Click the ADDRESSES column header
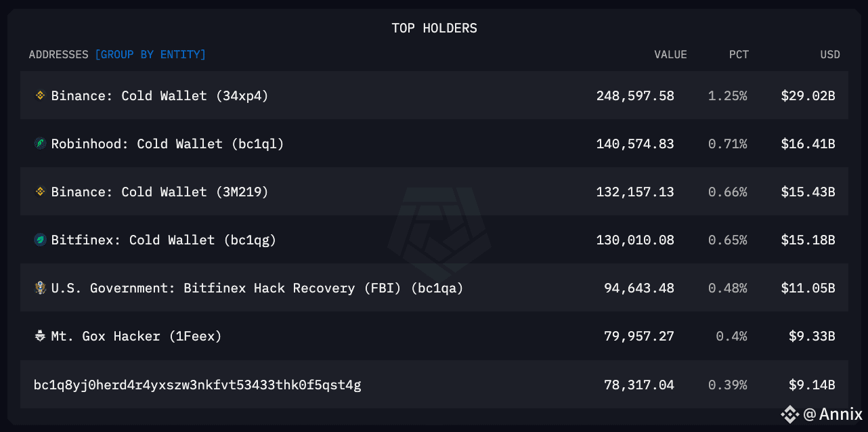 coord(58,54)
